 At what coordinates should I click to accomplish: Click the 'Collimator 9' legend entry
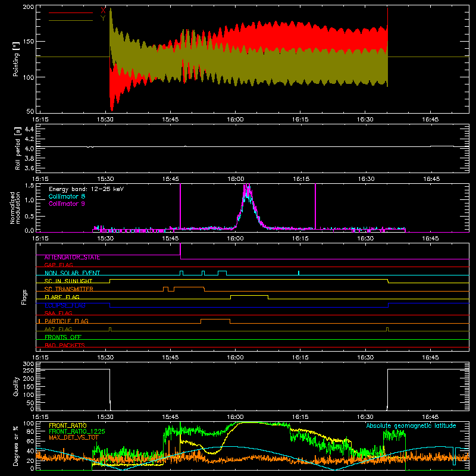67,203
